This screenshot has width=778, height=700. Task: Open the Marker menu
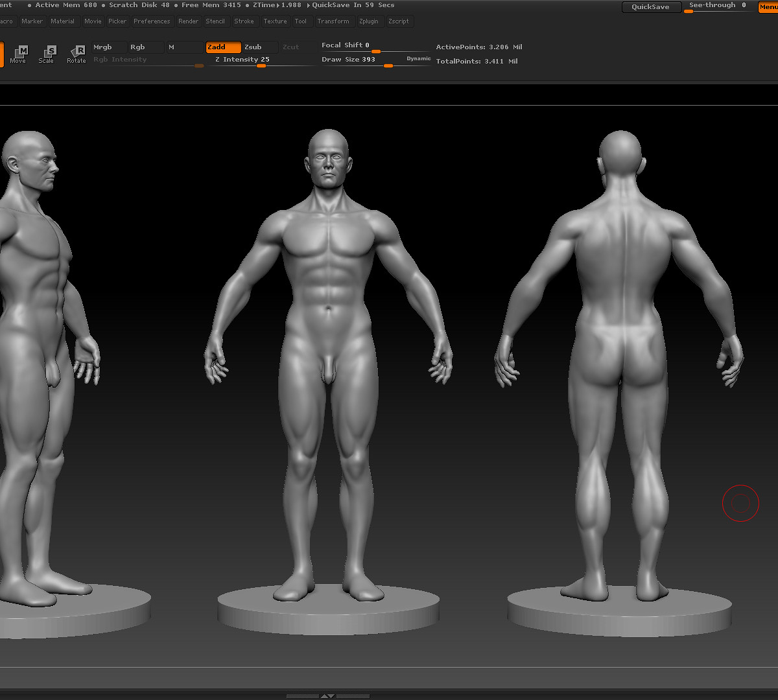32,21
